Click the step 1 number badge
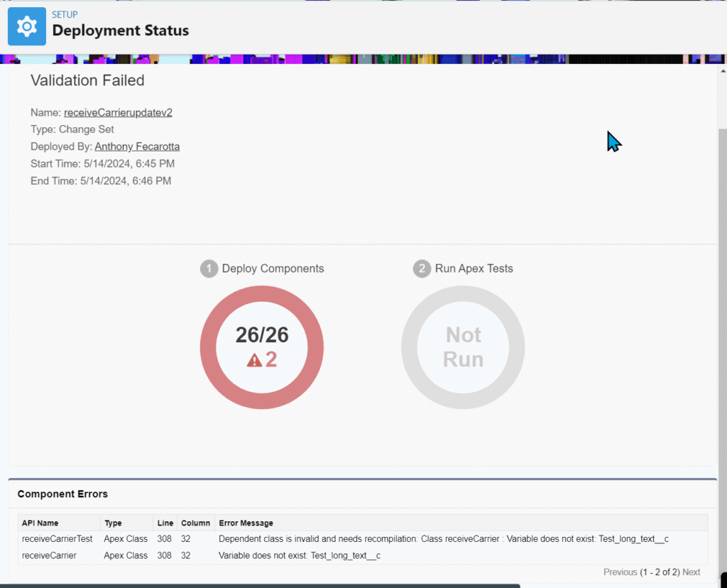 pyautogui.click(x=209, y=269)
